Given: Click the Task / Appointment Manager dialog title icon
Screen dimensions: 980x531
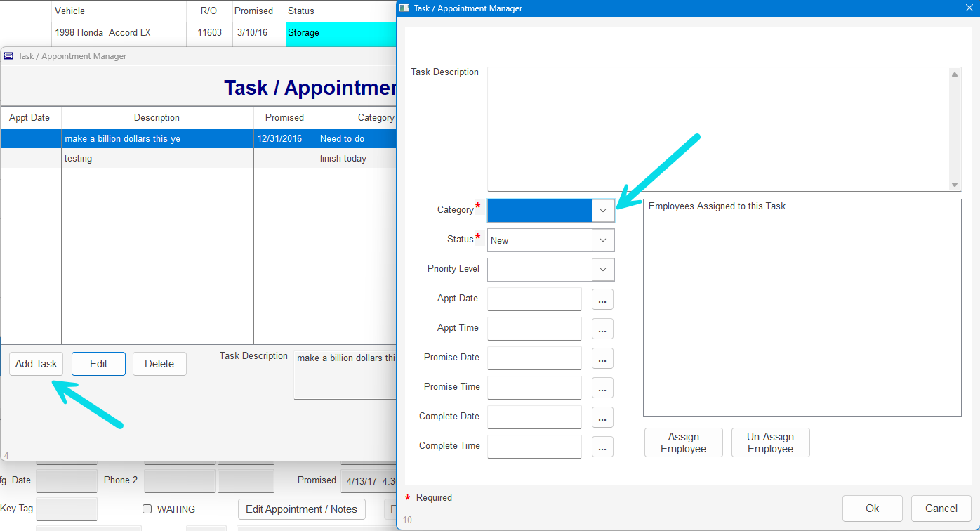Looking at the screenshot, I should point(404,8).
